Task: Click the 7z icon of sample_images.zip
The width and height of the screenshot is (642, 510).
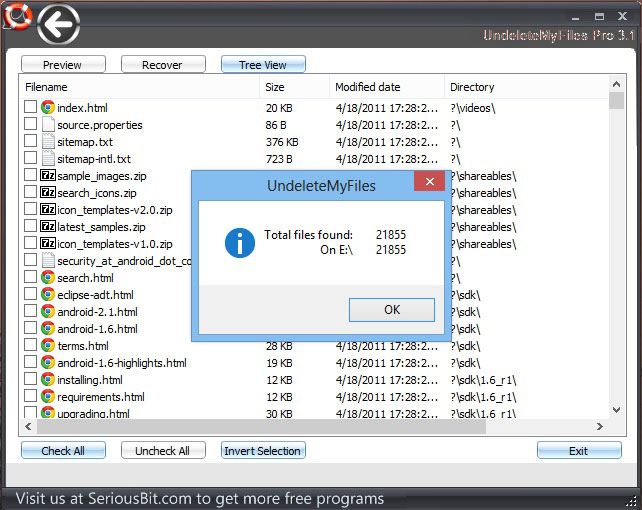Action: point(48,175)
